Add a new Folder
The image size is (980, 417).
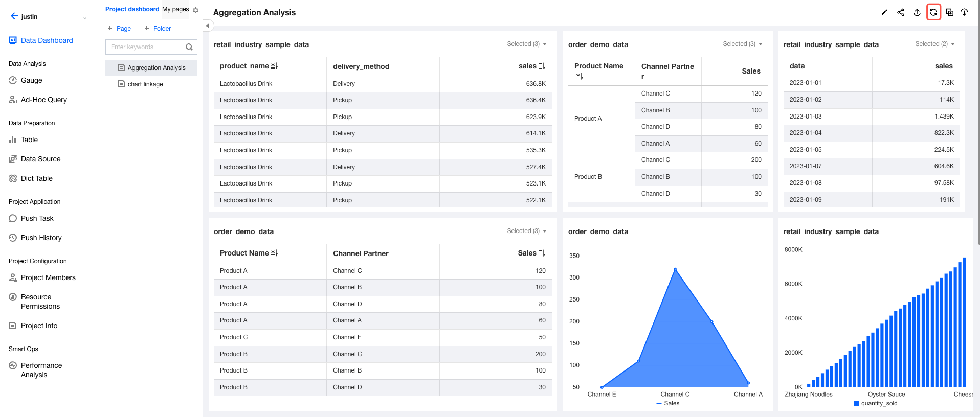pyautogui.click(x=158, y=29)
